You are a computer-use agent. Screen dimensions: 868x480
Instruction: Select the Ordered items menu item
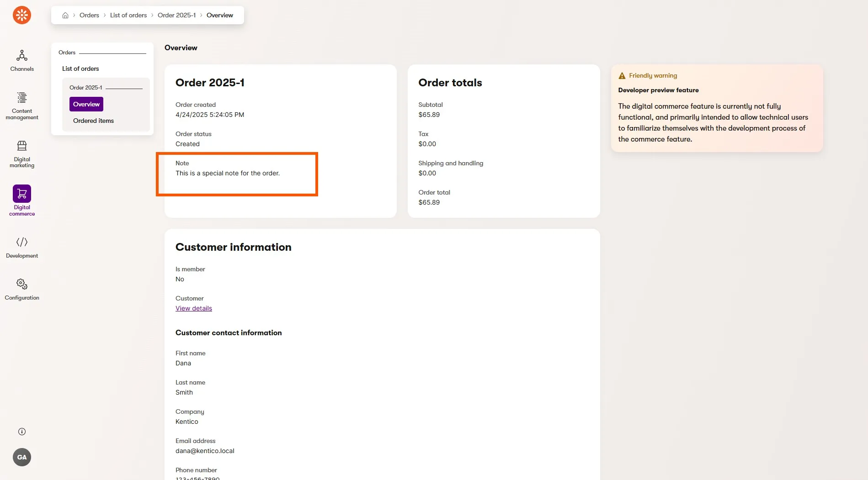click(x=93, y=121)
